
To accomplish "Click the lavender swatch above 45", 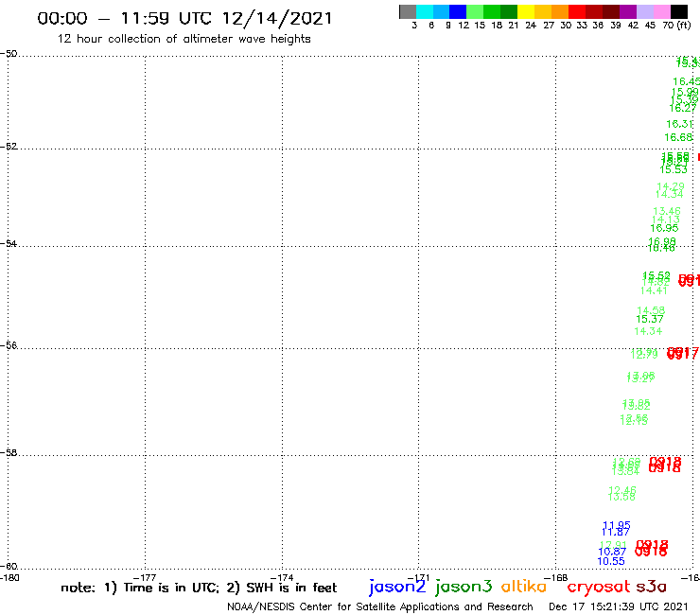I will tap(645, 11).
